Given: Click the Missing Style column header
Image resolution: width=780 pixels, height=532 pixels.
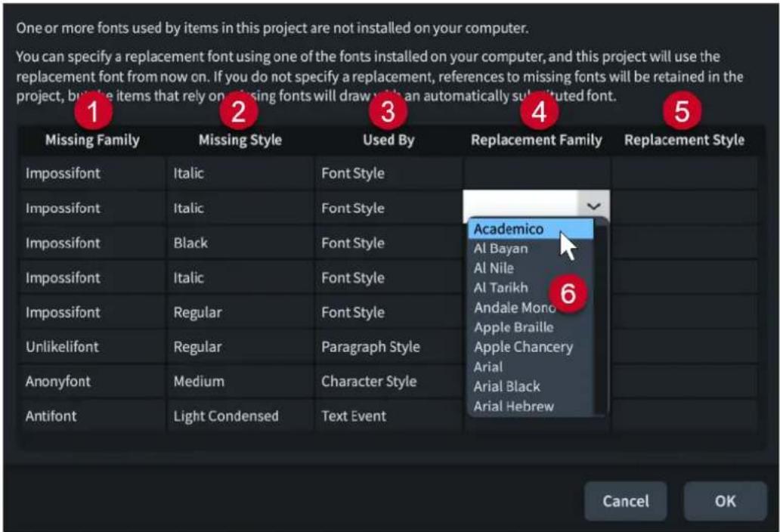Looking at the screenshot, I should pyautogui.click(x=240, y=141).
